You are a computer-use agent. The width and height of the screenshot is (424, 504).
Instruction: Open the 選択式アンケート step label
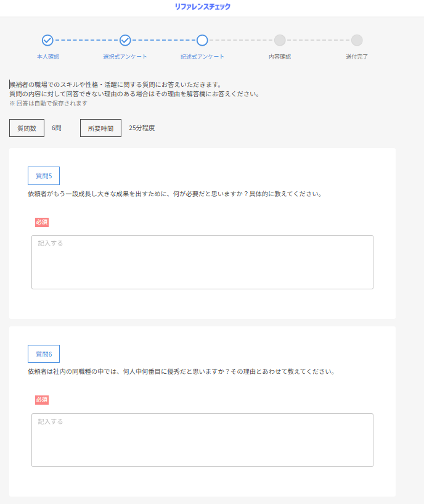(x=125, y=57)
